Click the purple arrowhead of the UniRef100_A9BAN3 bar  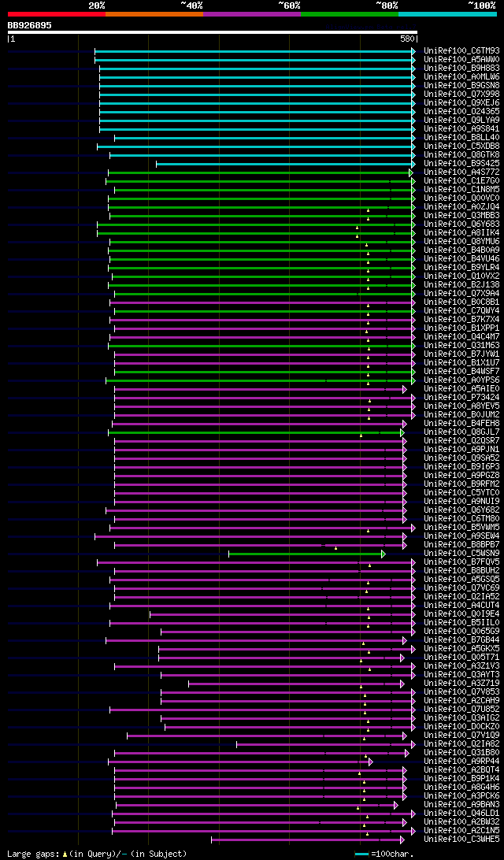click(x=395, y=805)
